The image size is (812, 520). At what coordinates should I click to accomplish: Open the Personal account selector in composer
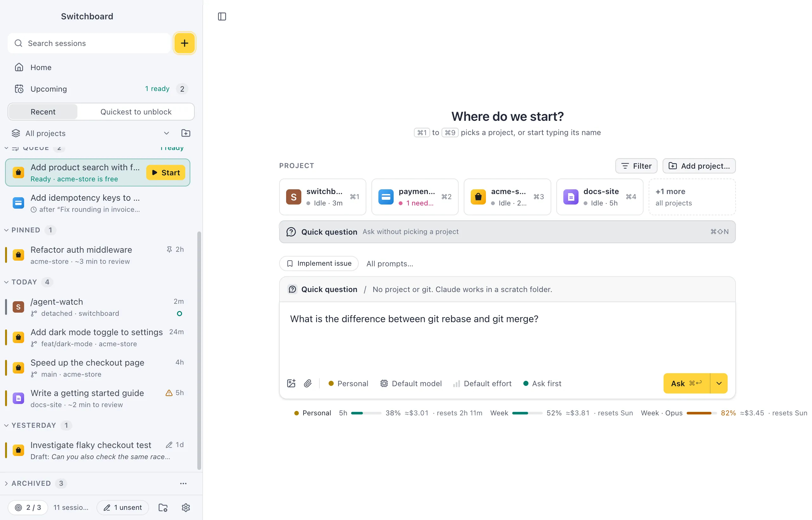pyautogui.click(x=348, y=383)
